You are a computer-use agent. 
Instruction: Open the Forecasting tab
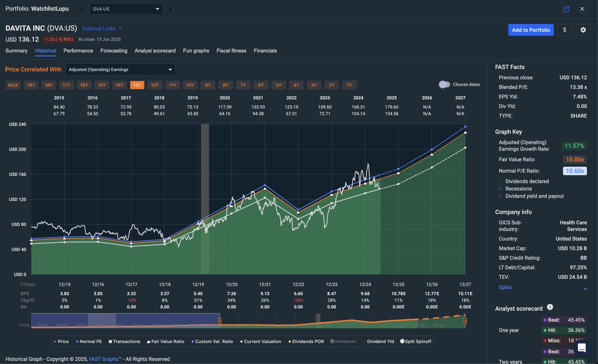114,51
